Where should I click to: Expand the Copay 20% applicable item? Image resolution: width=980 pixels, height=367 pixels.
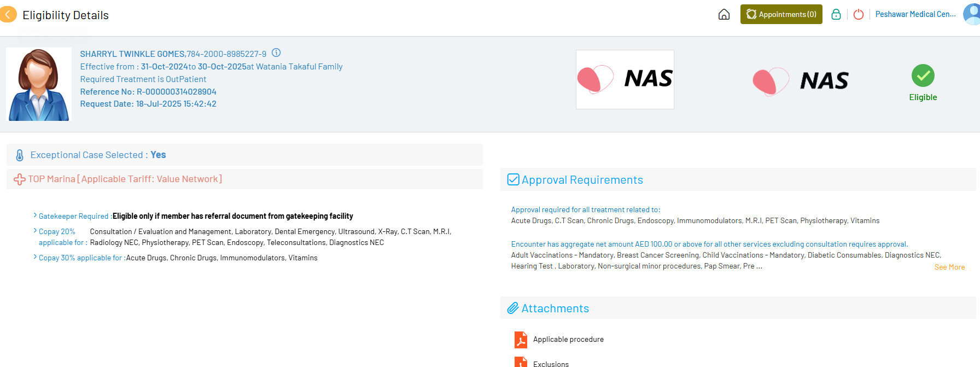[36, 231]
